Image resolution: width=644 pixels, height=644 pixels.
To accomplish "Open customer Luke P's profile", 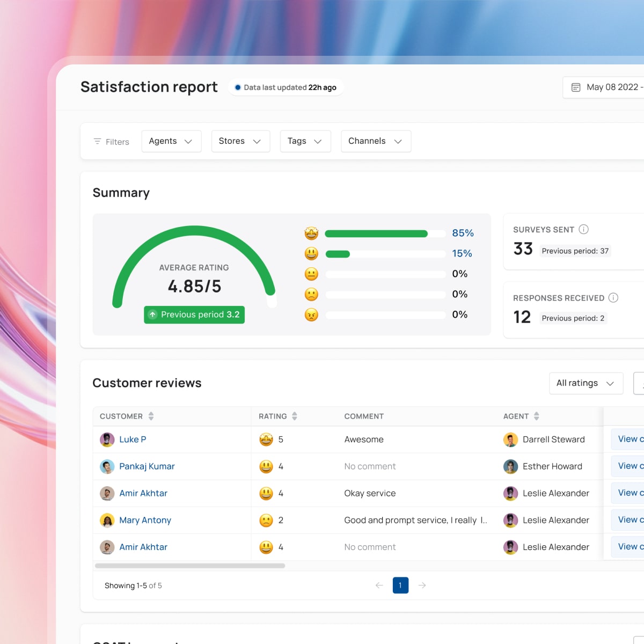I will click(133, 440).
